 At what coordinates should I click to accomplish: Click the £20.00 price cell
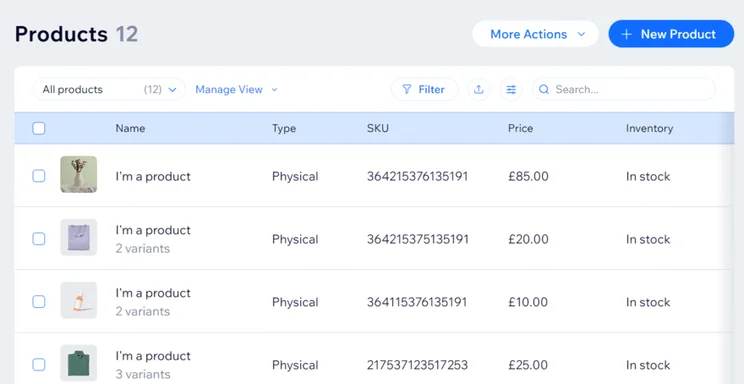(528, 239)
